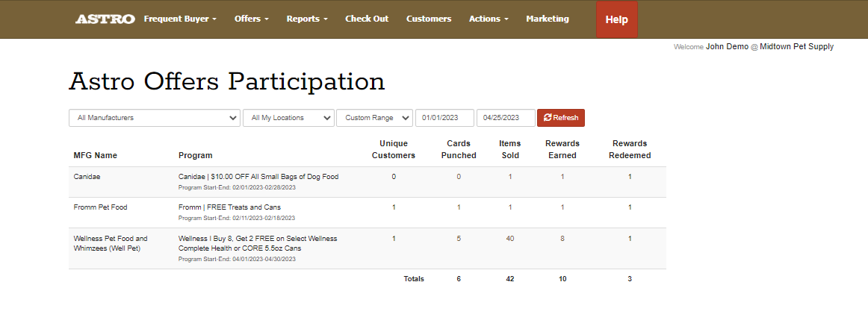Click Fromm unique customers count link

coord(394,207)
